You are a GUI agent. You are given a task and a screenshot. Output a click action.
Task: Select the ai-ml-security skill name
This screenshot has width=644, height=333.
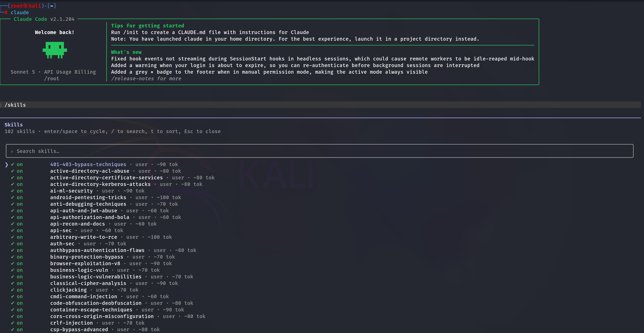pyautogui.click(x=71, y=191)
